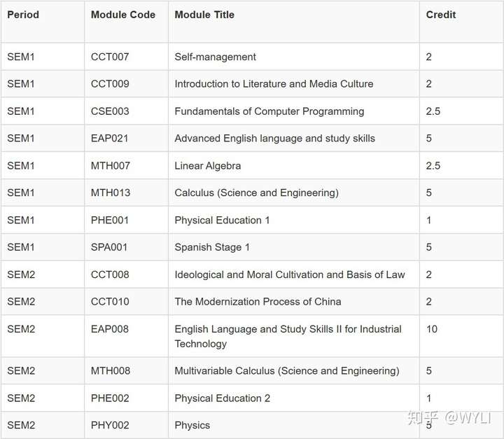Image resolution: width=504 pixels, height=439 pixels.
Task: Click The Modernization Process of China
Action: click(x=258, y=302)
